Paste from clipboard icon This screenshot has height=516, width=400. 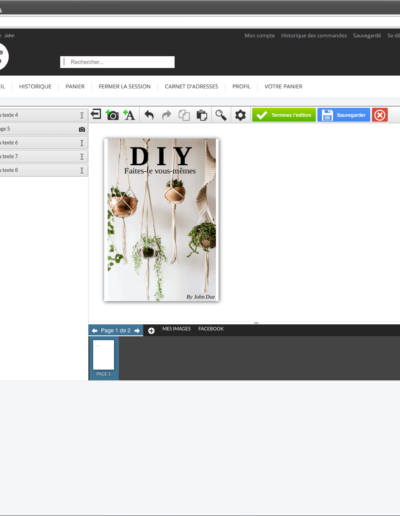pyautogui.click(x=202, y=115)
